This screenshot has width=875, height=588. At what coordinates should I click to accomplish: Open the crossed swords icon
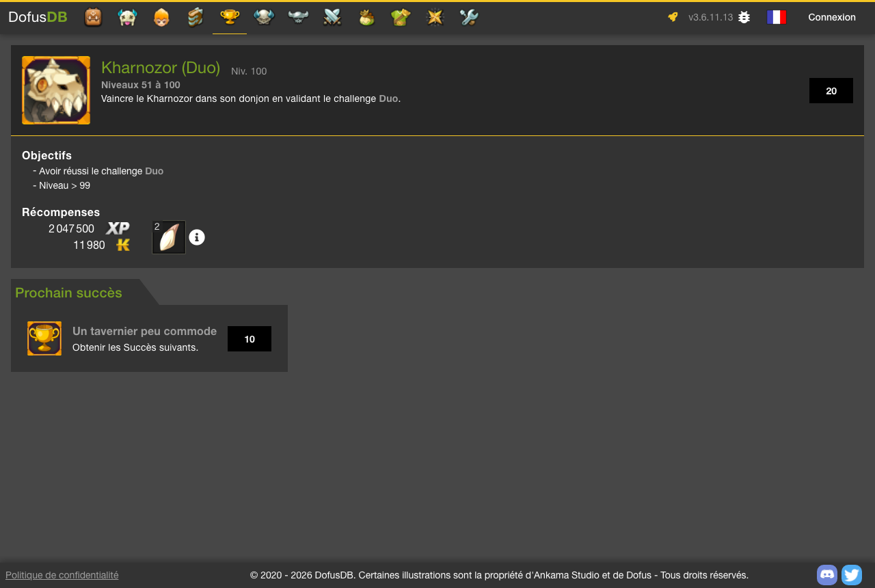(332, 17)
